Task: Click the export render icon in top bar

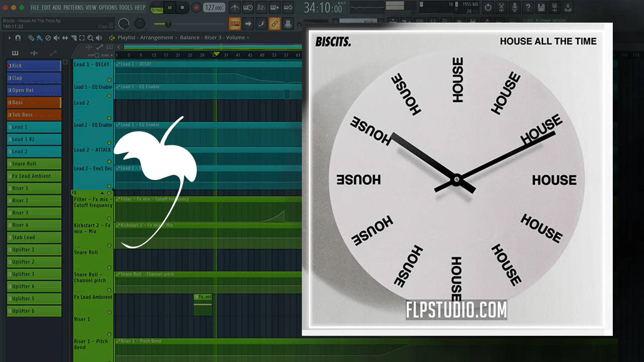Action: 568,8
